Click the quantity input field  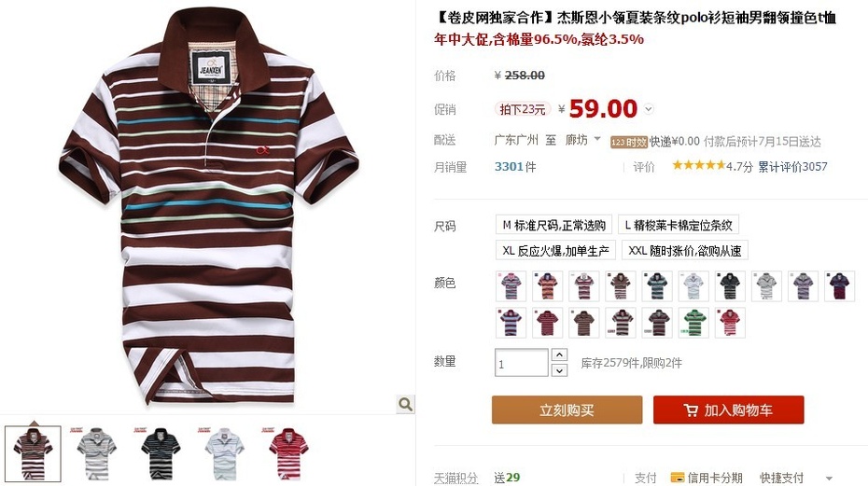point(522,363)
